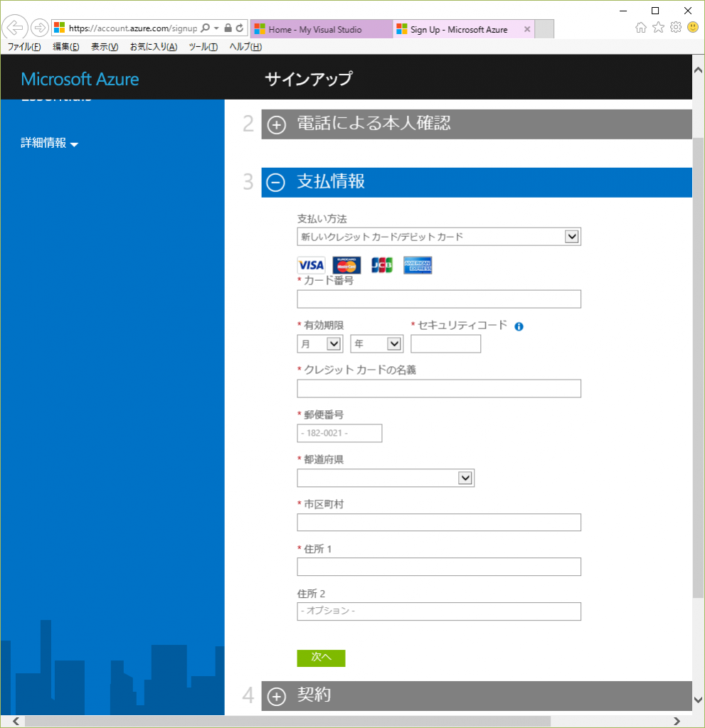705x728 pixels.
Task: Click the 市区町村 input field
Action: click(439, 523)
